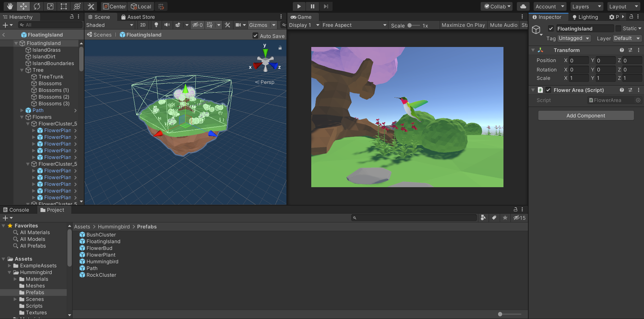This screenshot has height=319, width=644.
Task: Open search by type in Project
Action: [483, 218]
